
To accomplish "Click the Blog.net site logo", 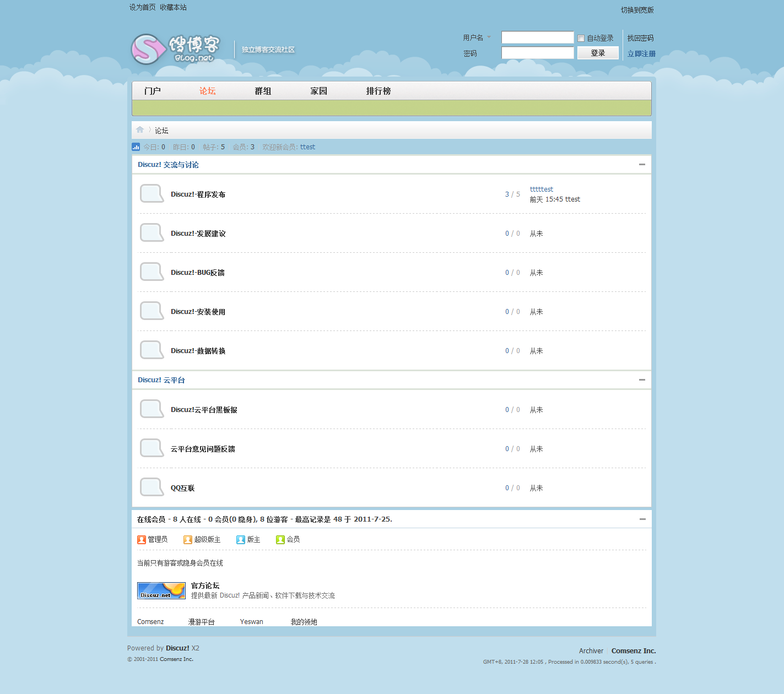I will (x=175, y=49).
